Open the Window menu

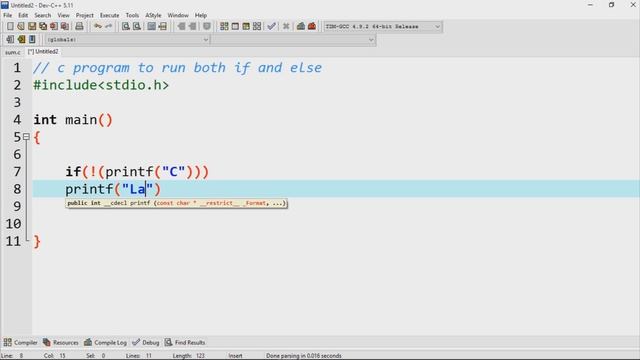tap(178, 15)
